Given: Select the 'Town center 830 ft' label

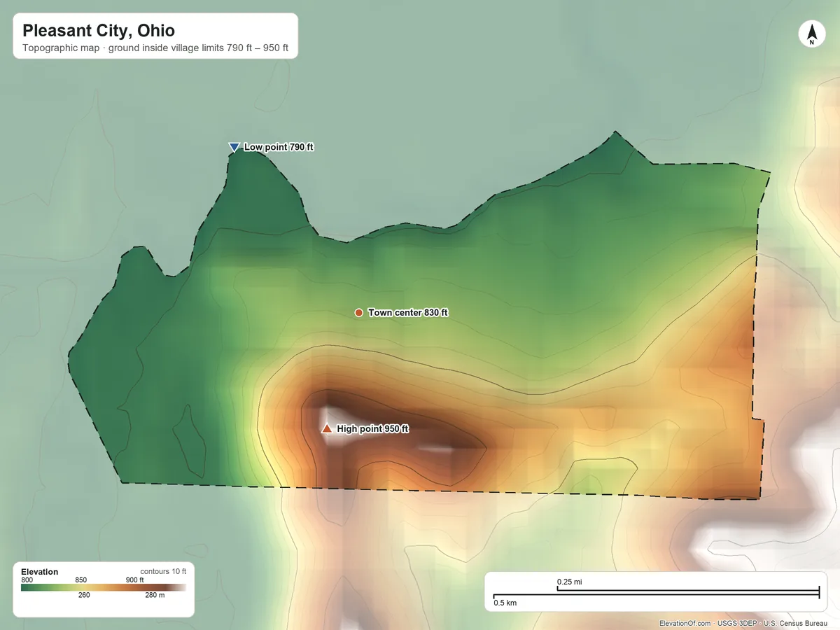Looking at the screenshot, I should (x=408, y=313).
